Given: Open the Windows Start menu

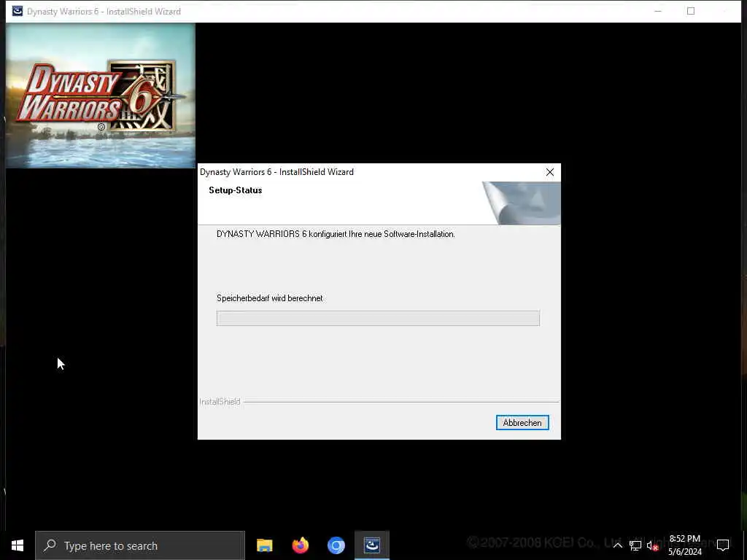Looking at the screenshot, I should click(x=18, y=545).
